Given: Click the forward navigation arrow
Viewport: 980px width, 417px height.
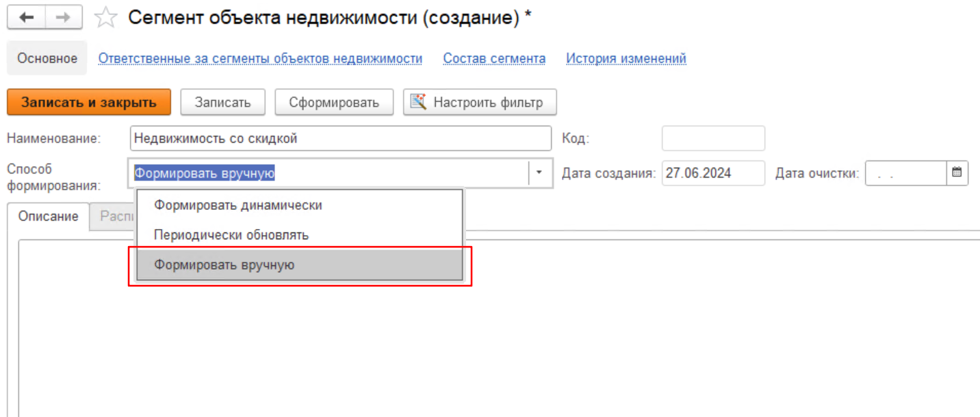Looking at the screenshot, I should tap(64, 18).
